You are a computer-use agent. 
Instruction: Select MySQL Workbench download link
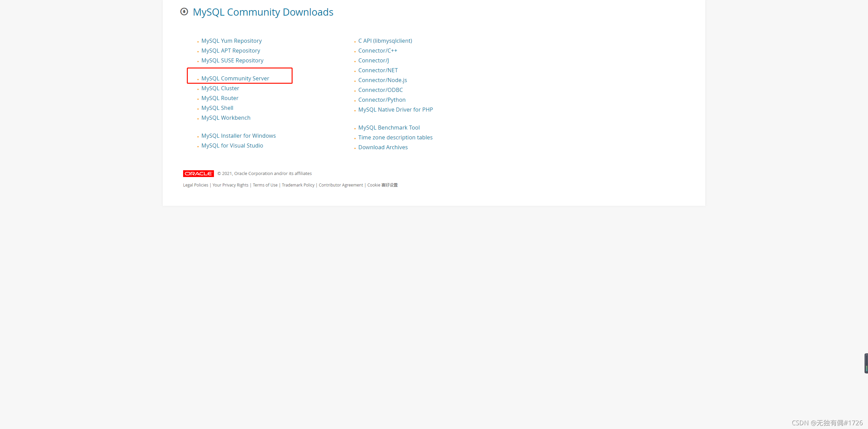coord(226,118)
